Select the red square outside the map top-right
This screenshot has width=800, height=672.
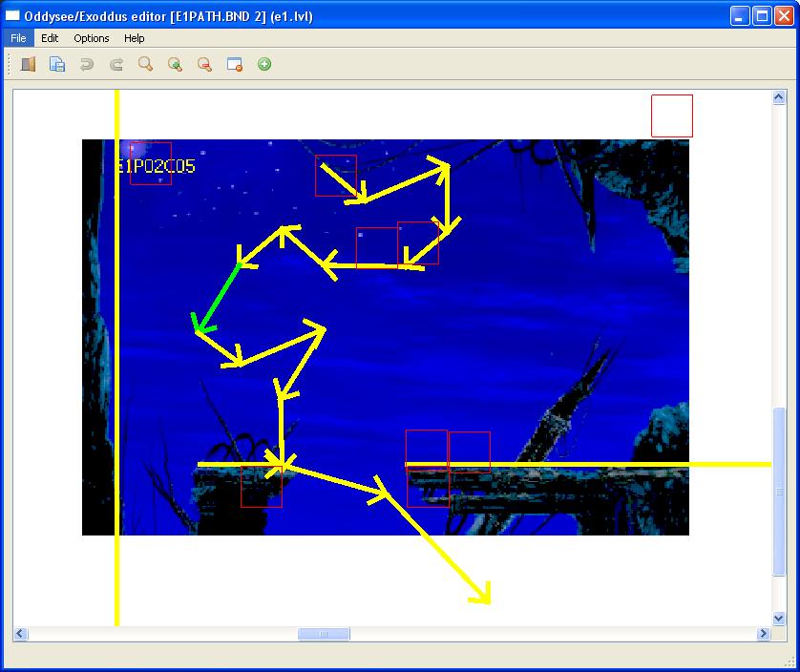coord(672,115)
